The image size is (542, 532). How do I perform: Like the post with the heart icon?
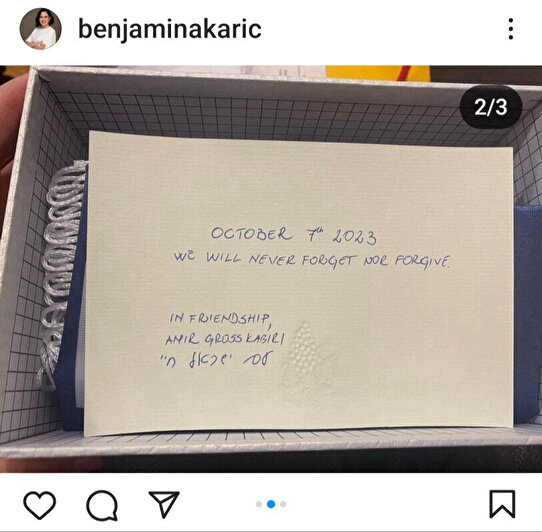(x=39, y=504)
